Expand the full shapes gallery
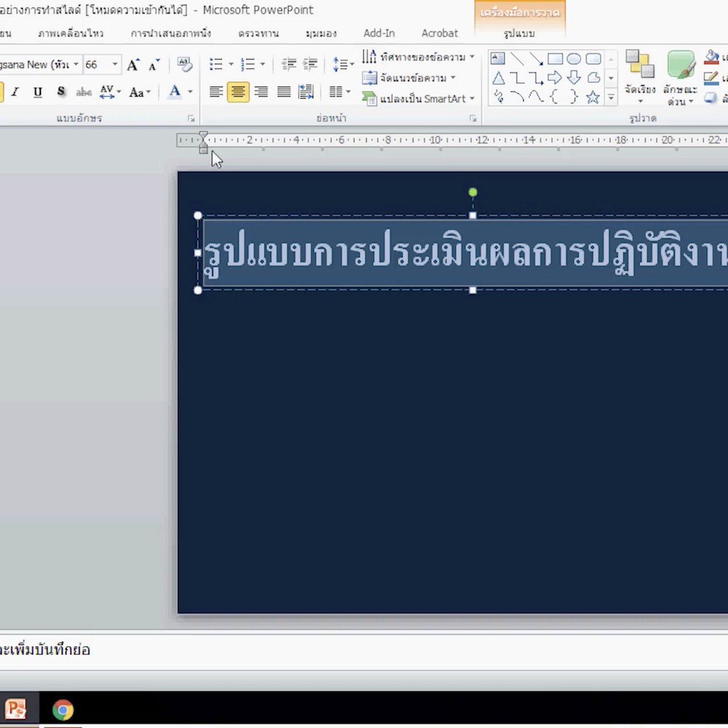Screen dimensions: 728x728 coord(611,97)
